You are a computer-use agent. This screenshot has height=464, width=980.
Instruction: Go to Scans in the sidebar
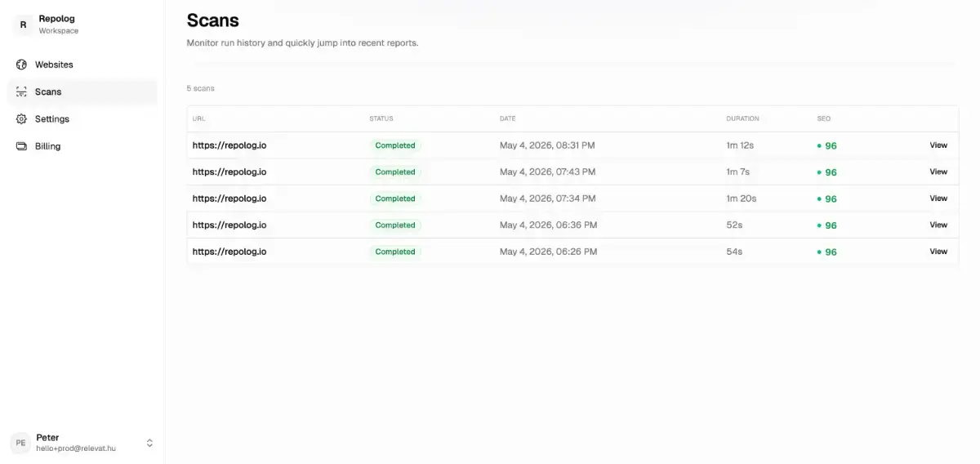pos(82,91)
